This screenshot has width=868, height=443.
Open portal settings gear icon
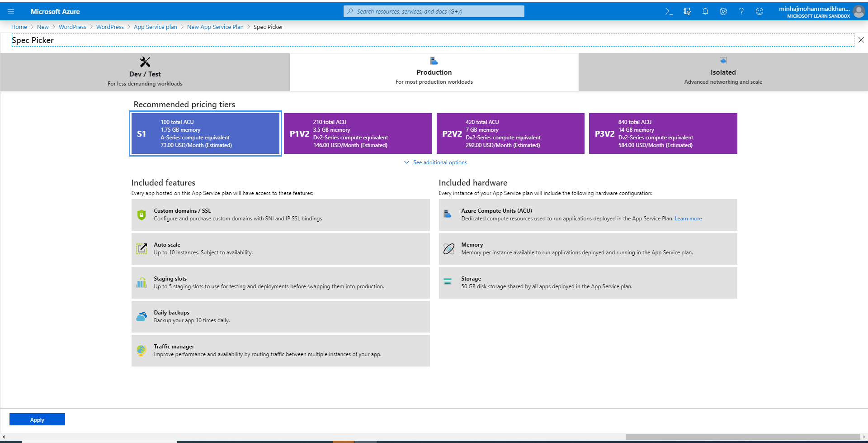tap(723, 11)
